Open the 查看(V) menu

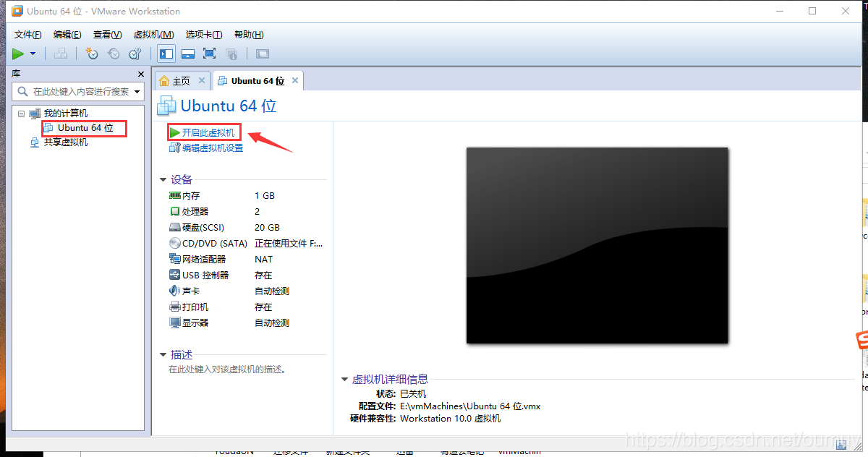pos(107,35)
